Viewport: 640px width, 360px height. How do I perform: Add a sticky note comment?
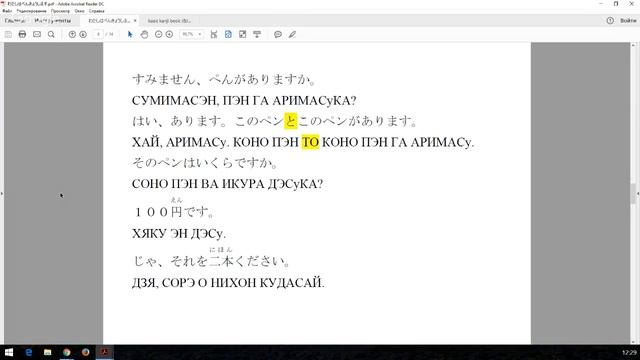[x=278, y=34]
